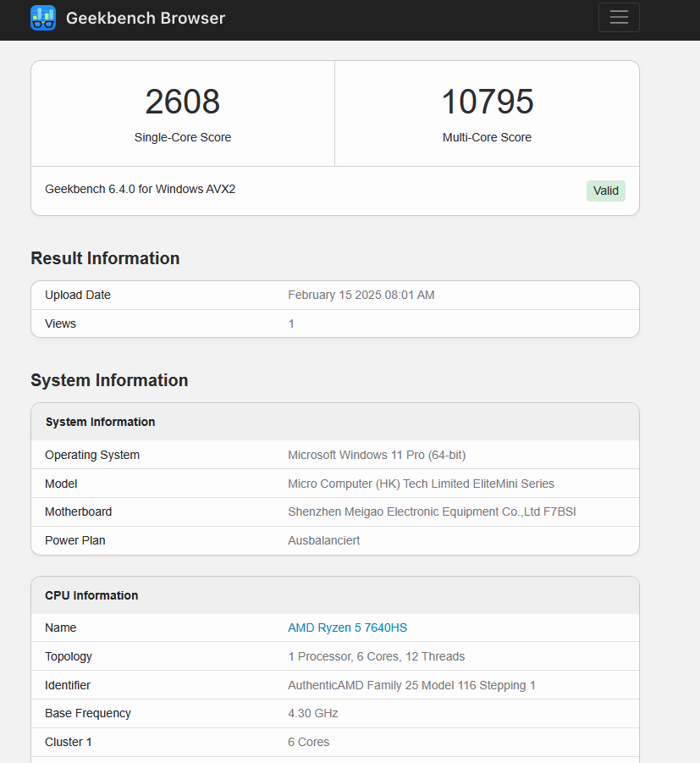Click the EliteMini Series model value

click(421, 484)
